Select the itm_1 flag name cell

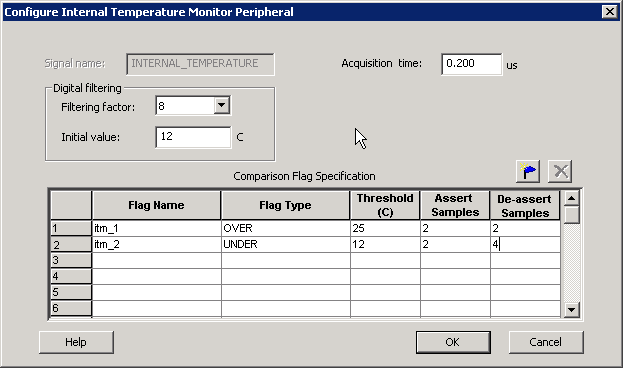click(157, 229)
